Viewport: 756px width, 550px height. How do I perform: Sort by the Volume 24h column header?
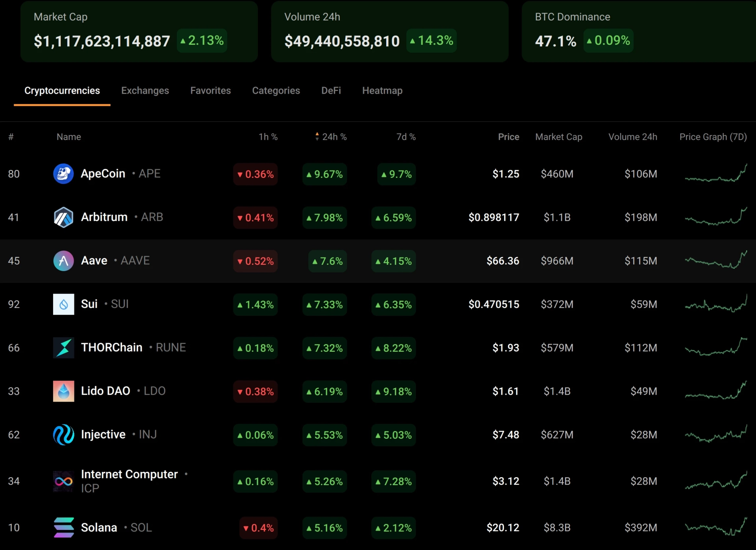pos(633,137)
